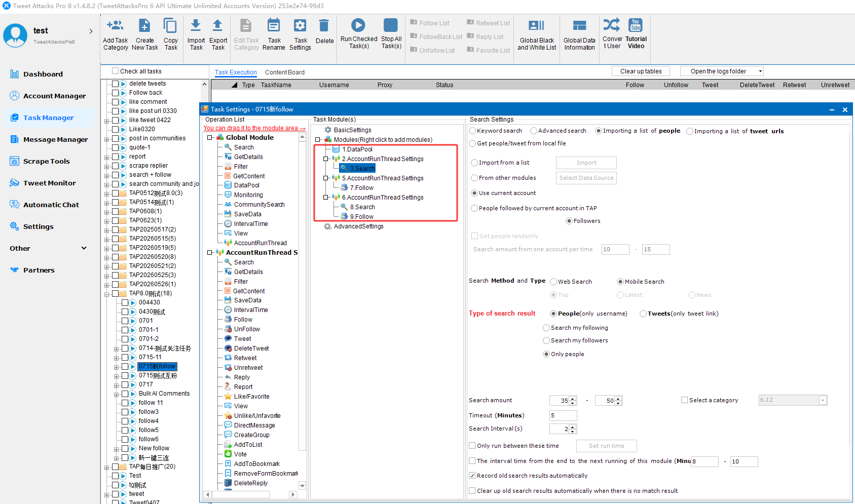Select the Keyword search radio button
855x504 pixels.
[473, 131]
